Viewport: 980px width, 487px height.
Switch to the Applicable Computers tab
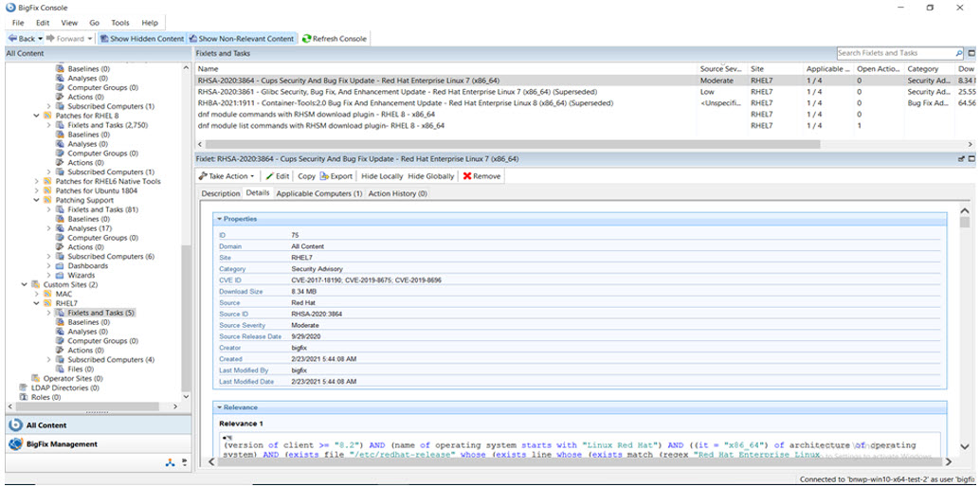318,193
